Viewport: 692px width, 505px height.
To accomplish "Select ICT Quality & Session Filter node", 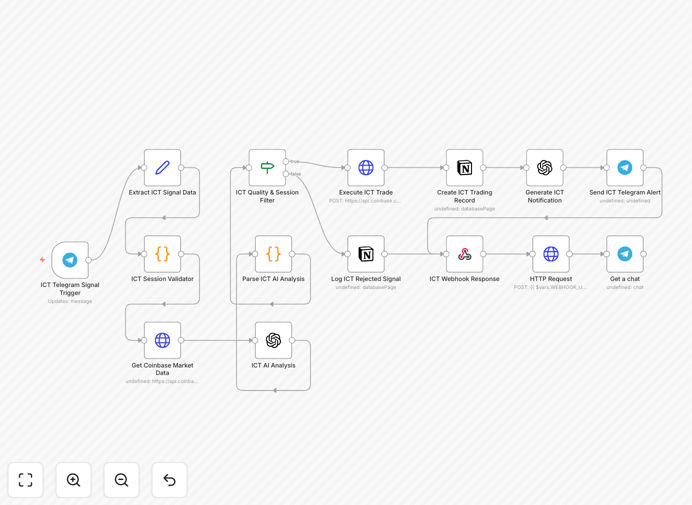I will tap(267, 168).
